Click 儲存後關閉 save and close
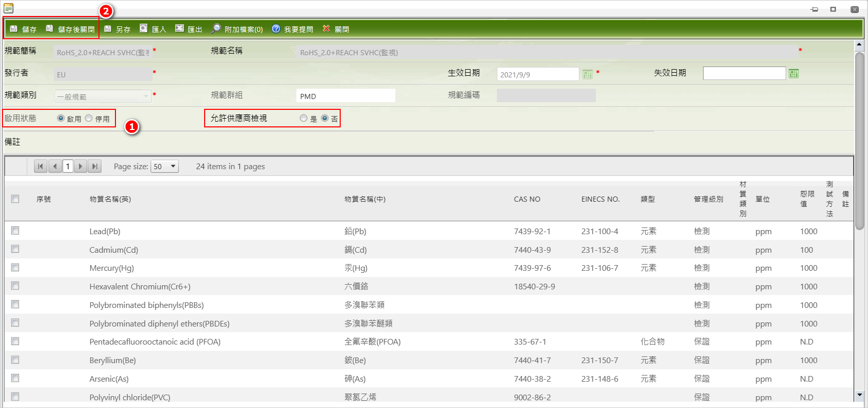868x408 pixels. (x=70, y=29)
